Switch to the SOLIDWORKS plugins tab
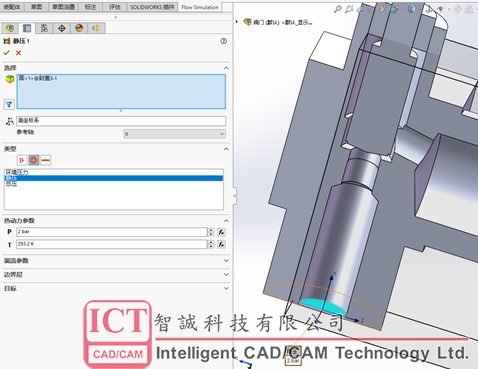478x369 pixels. coord(152,7)
